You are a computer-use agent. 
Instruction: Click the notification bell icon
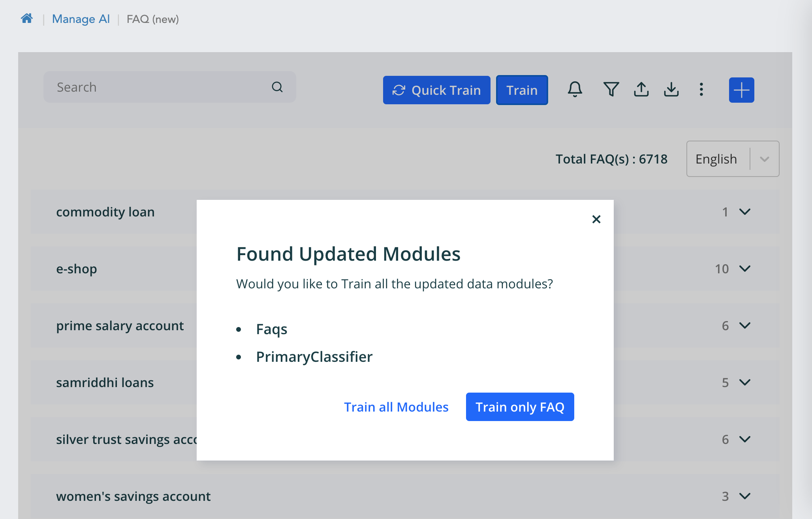pyautogui.click(x=575, y=90)
